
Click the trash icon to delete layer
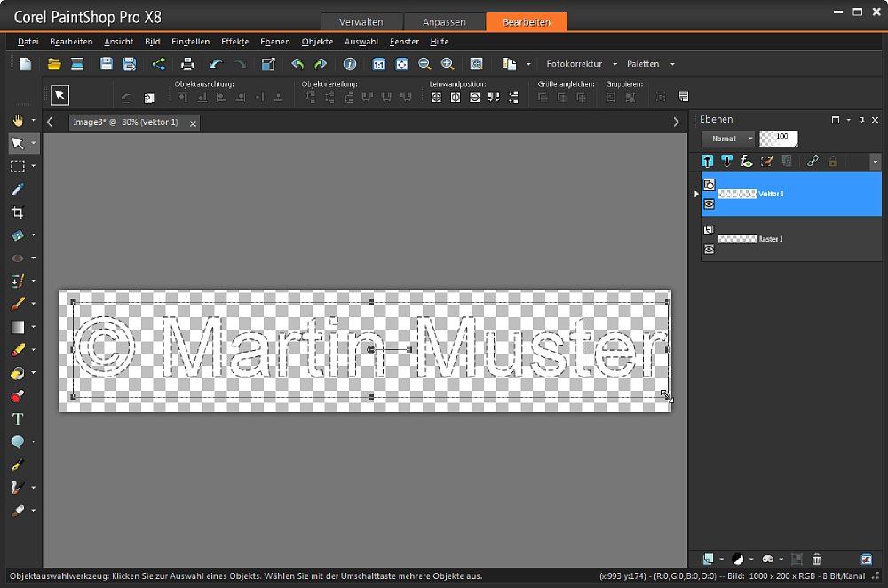(816, 560)
